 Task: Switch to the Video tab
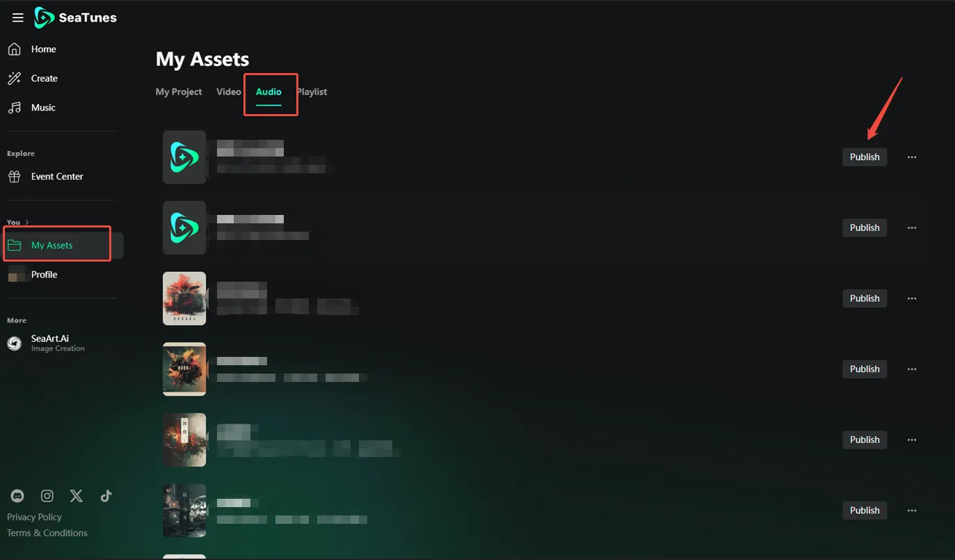tap(229, 92)
